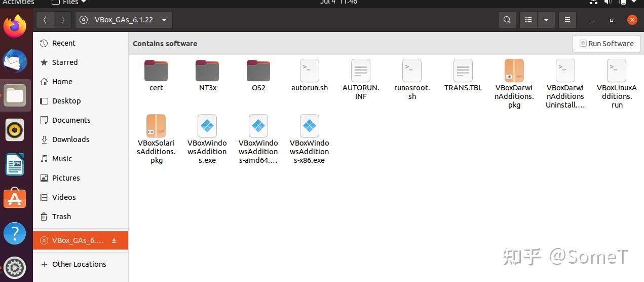Open the file search
The width and height of the screenshot is (644, 282).
tap(507, 20)
